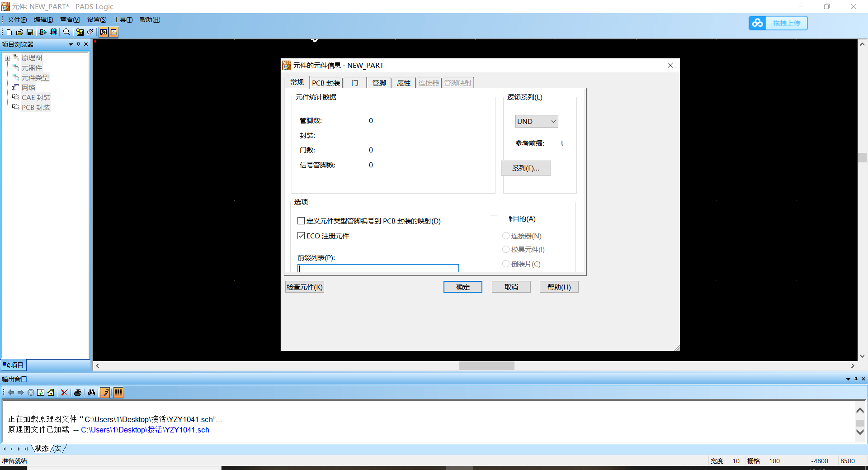Click the red X clear icon in output toolbar

coord(64,393)
